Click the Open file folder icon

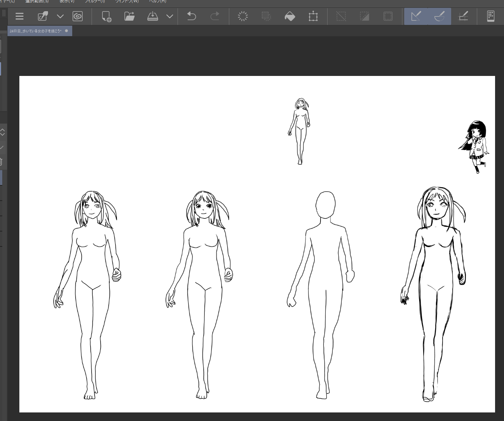coord(129,16)
